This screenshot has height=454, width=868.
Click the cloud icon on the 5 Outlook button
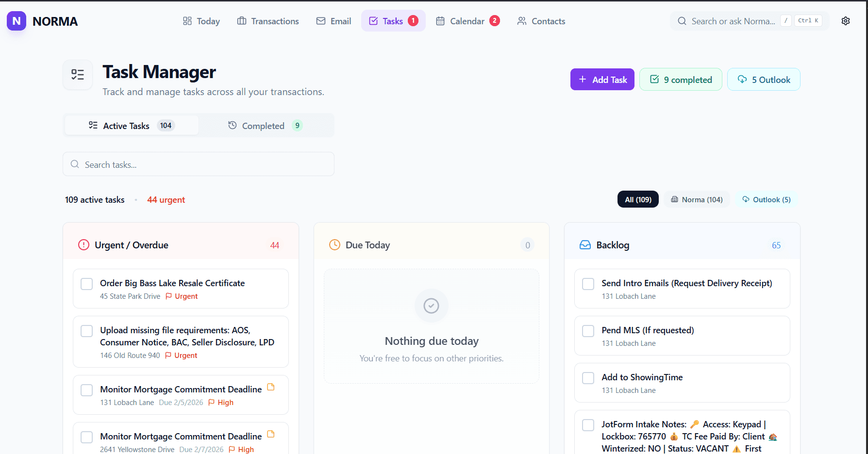[742, 79]
